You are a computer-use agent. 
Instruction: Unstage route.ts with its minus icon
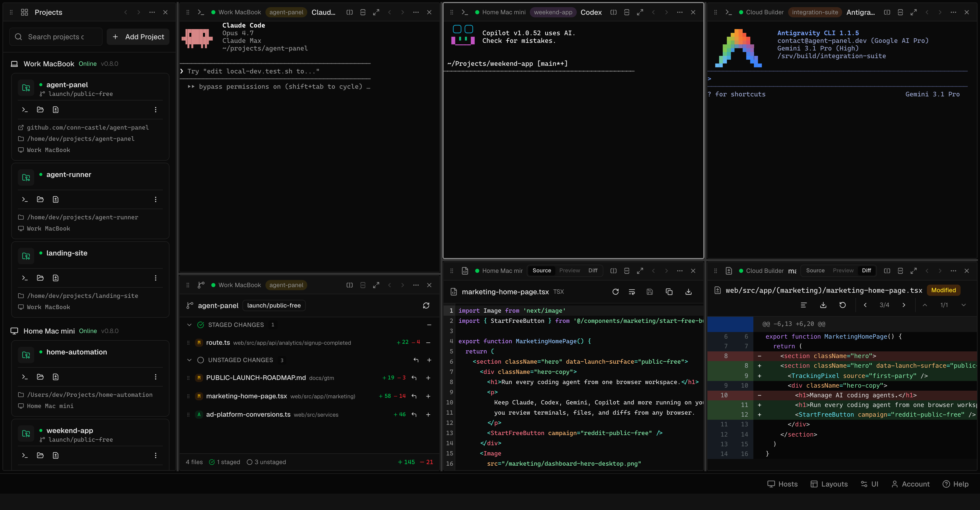[428, 342]
